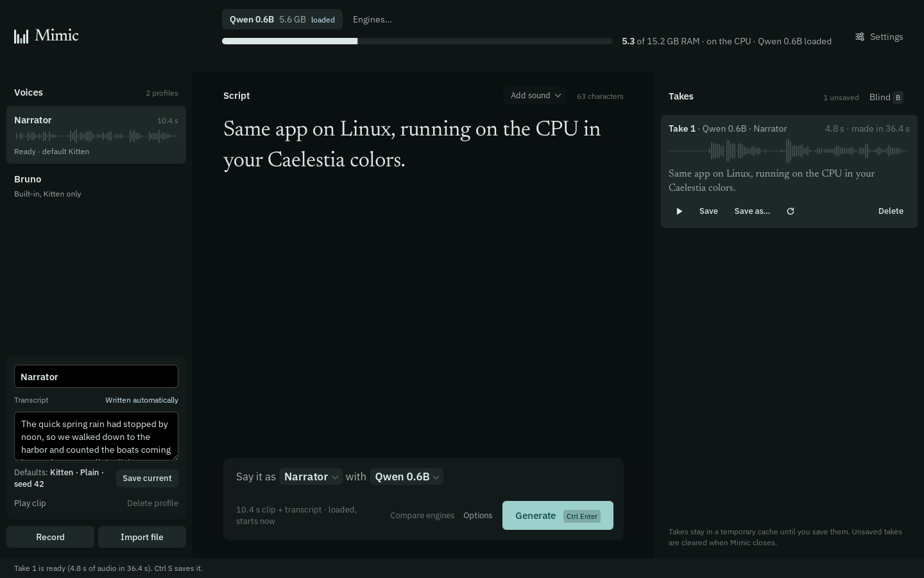Click Compare engines
The width and height of the screenshot is (924, 578).
click(x=422, y=516)
